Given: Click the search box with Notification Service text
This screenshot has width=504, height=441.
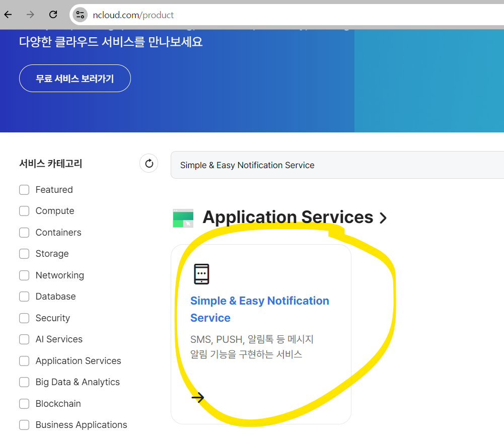Looking at the screenshot, I should (x=337, y=165).
